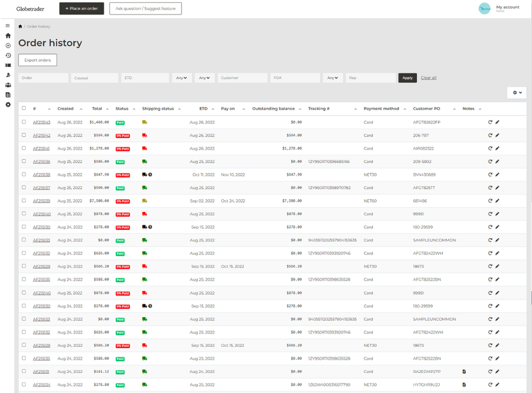Viewport: 532px width, 393px height.
Task: Click edit pencil for order AF215143
Action: [497, 122]
